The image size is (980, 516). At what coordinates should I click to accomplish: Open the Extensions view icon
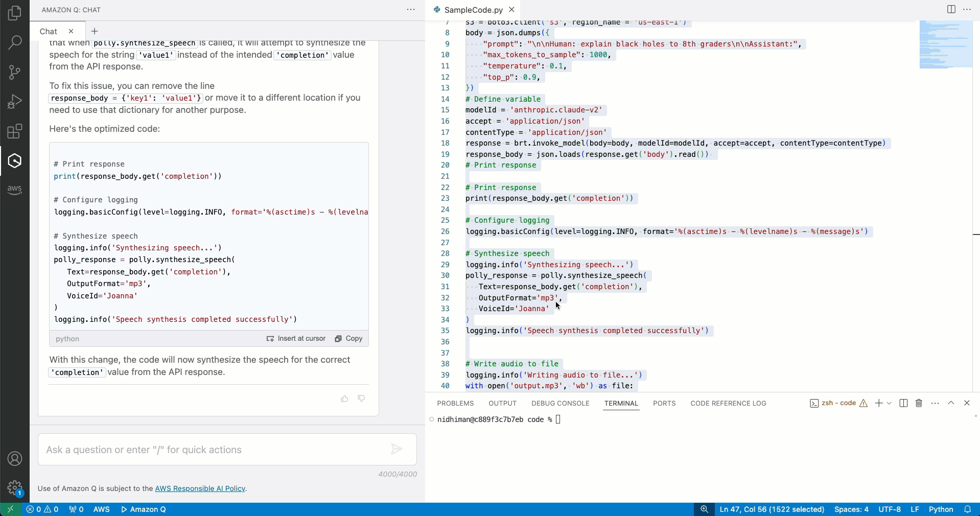click(x=15, y=131)
